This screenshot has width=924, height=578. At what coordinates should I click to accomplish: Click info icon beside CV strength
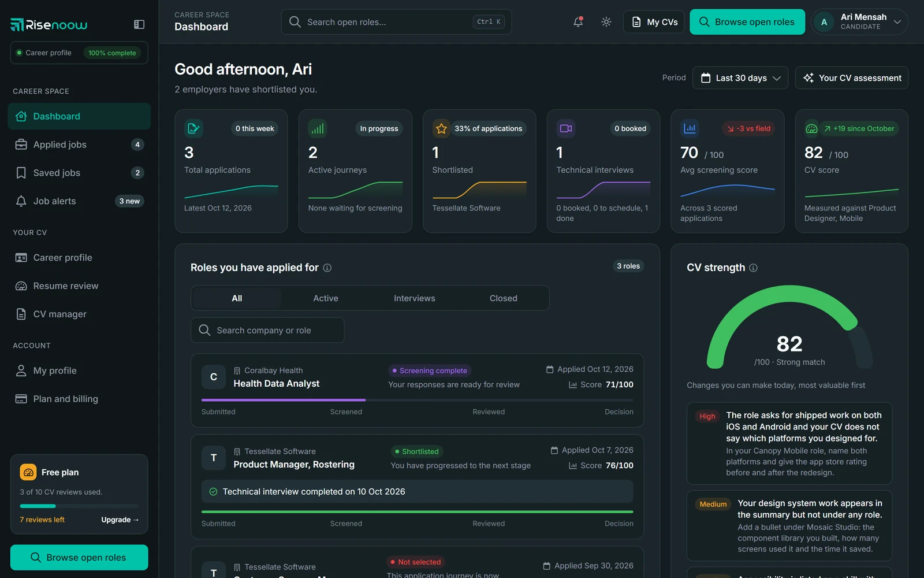click(x=754, y=268)
